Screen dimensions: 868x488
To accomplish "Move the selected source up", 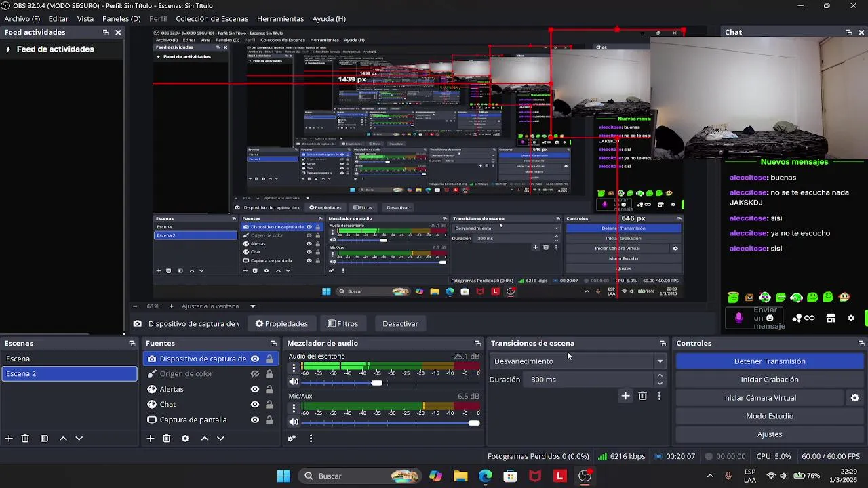I will [x=204, y=439].
